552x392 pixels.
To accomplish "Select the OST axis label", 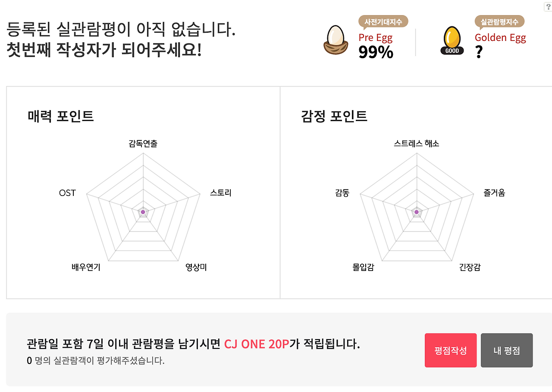I will click(x=67, y=193).
